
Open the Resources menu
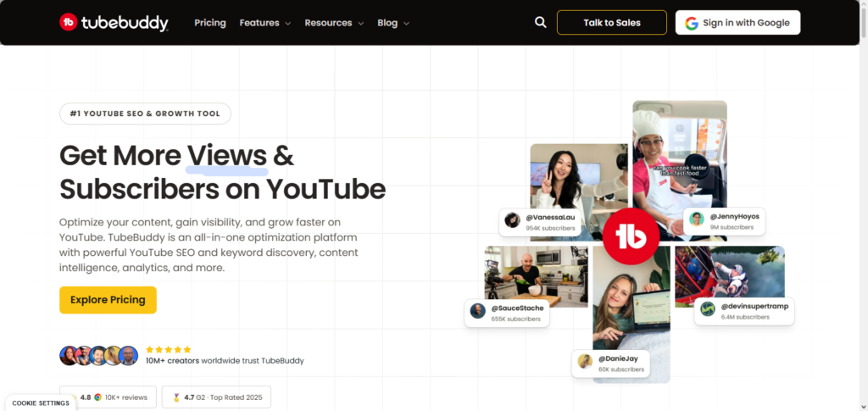334,23
